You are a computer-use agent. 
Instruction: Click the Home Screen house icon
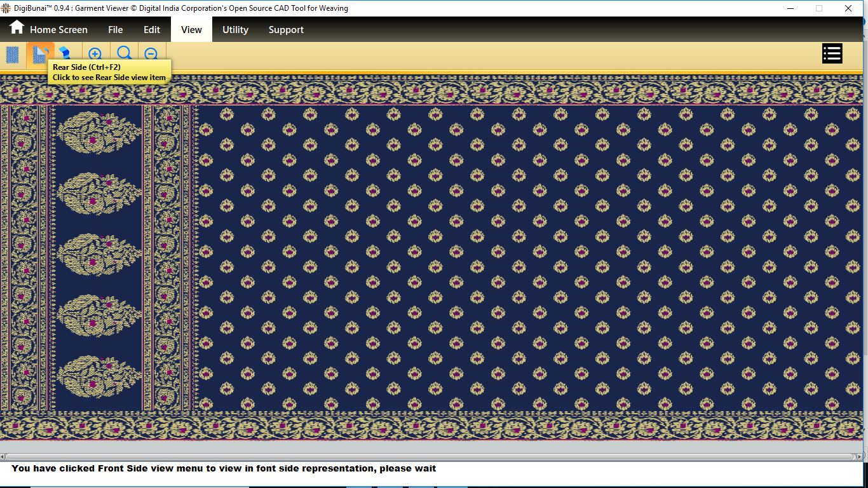17,28
